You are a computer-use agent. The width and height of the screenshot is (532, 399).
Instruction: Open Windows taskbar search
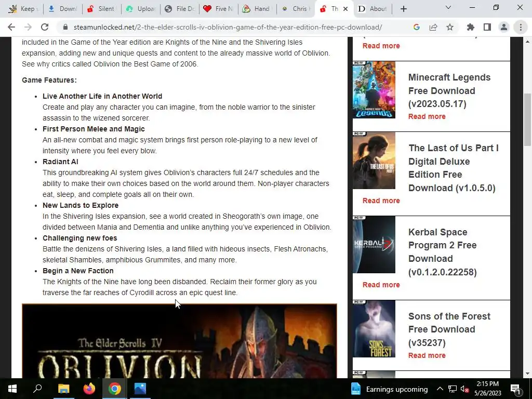[x=37, y=389]
